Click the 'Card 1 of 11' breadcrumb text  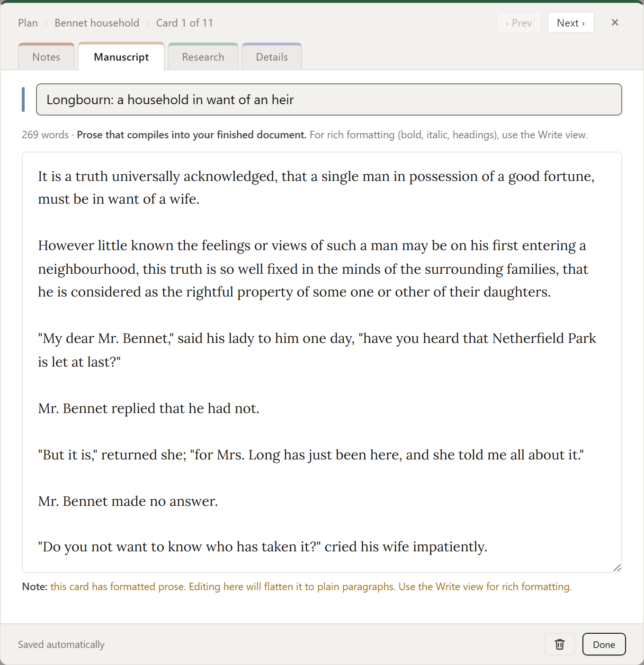pyautogui.click(x=185, y=23)
